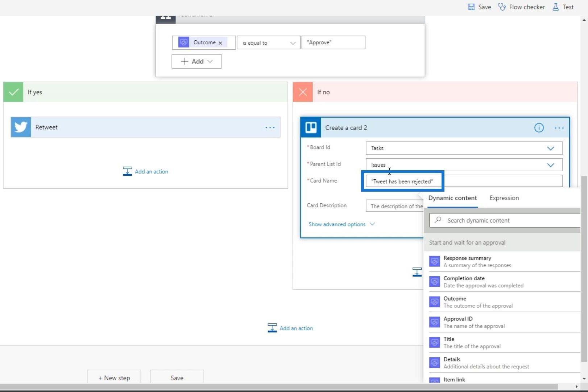This screenshot has width=588, height=392.
Task: Click the Title approval icon in list
Action: 435,342
